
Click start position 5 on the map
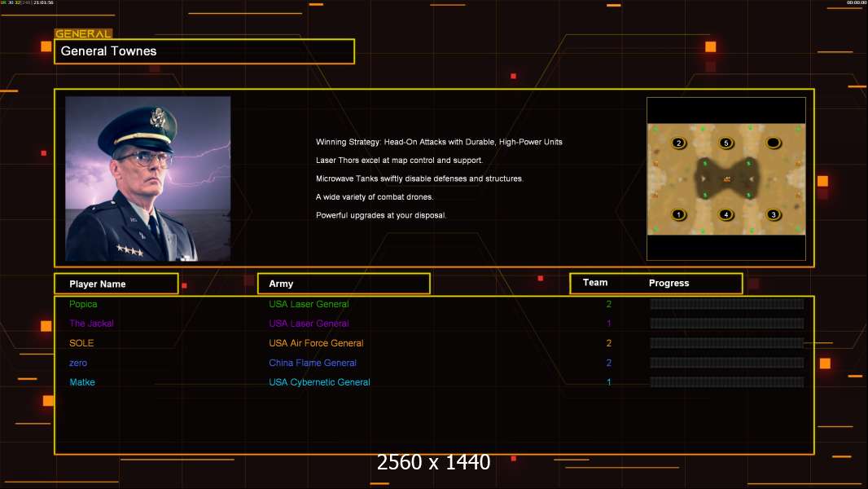point(726,143)
